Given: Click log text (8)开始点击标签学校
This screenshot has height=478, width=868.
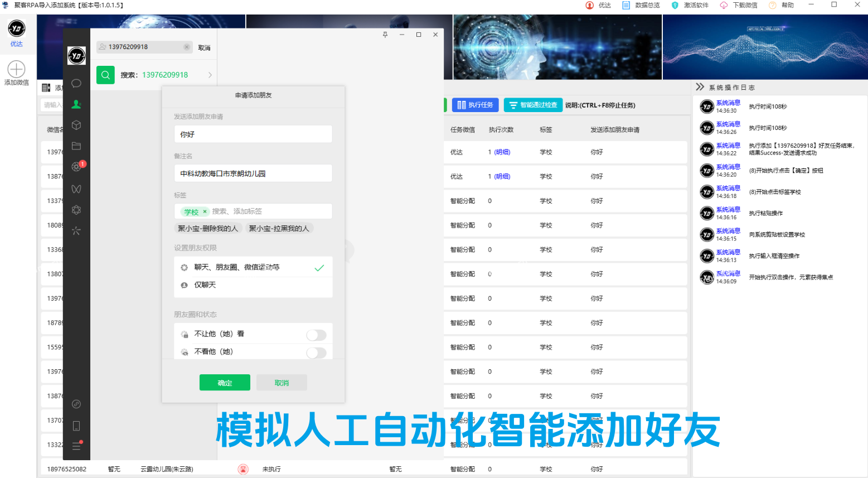Looking at the screenshot, I should click(775, 192).
